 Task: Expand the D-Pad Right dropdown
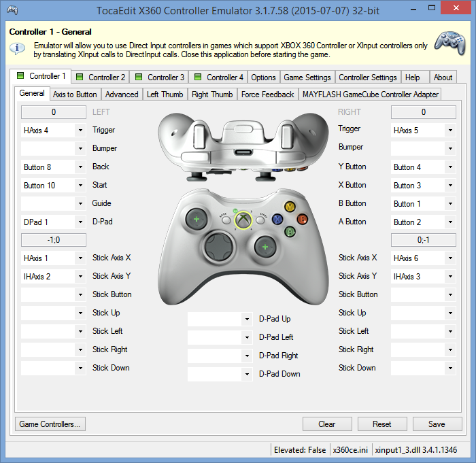click(247, 356)
